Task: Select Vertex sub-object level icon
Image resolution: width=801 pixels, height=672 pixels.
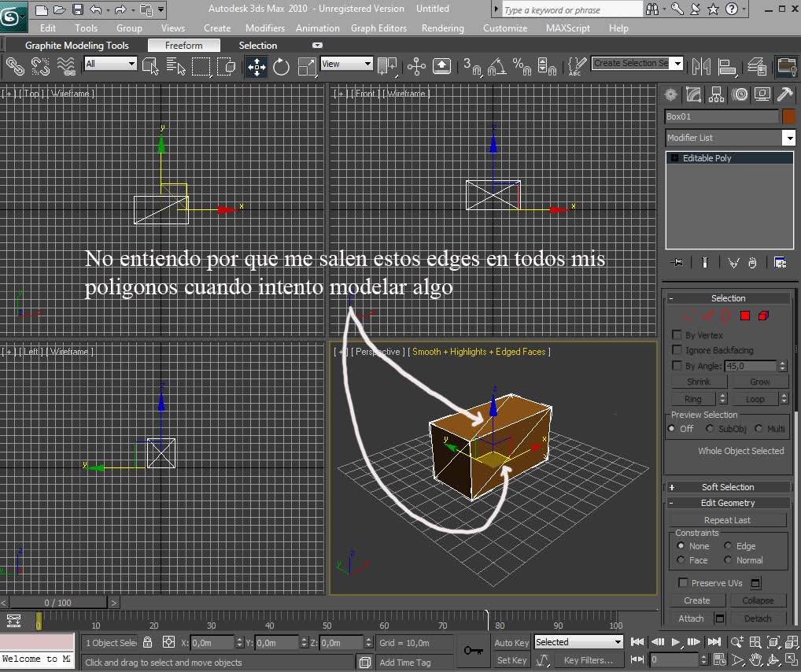Action: pyautogui.click(x=688, y=316)
